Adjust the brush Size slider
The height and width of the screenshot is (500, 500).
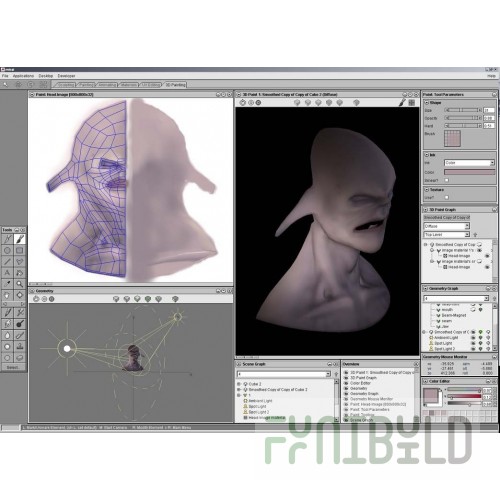point(463,110)
